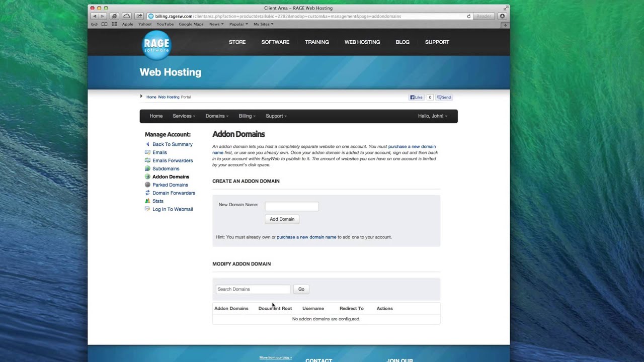Click the Reader button in address bar
The image size is (644, 362).
coord(484,16)
